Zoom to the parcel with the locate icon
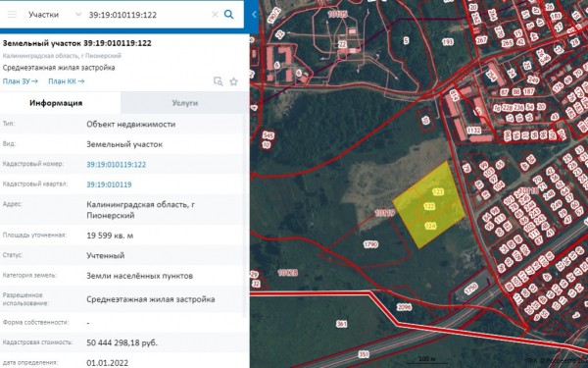This screenshot has width=588, height=368. [218, 81]
